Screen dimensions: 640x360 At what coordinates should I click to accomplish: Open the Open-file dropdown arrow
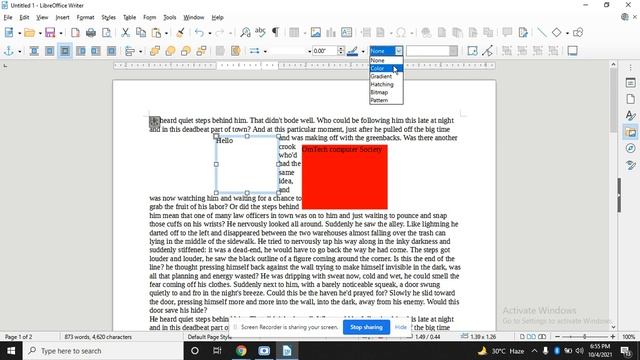[40, 33]
